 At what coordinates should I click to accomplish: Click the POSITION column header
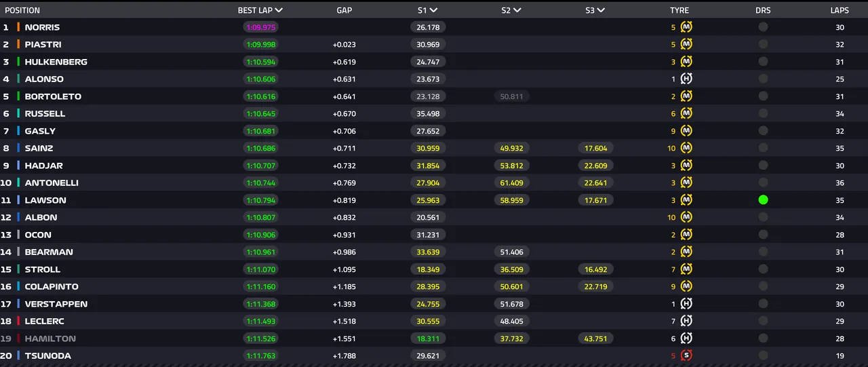click(22, 10)
